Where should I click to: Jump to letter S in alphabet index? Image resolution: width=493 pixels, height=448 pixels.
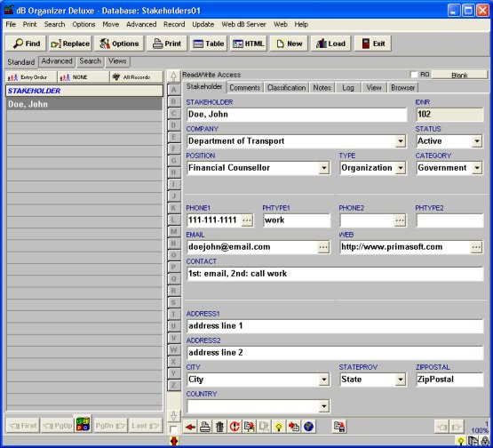pyautogui.click(x=173, y=302)
